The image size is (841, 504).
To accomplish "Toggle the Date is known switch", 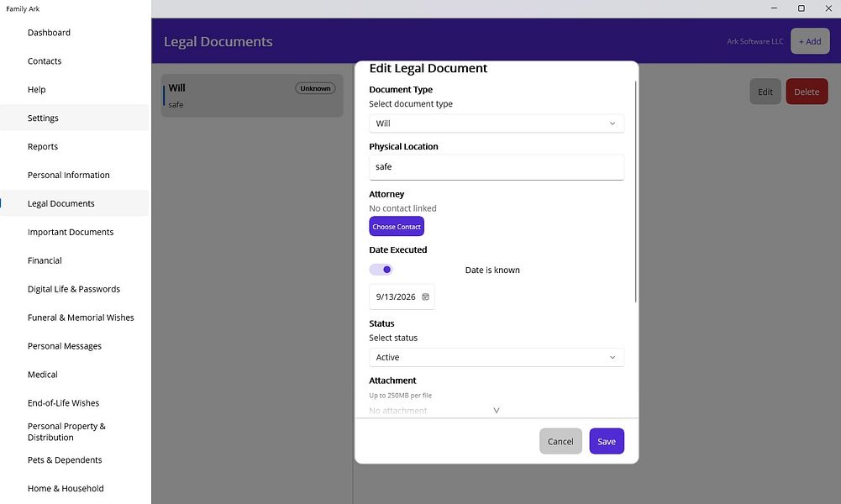I will pyautogui.click(x=381, y=270).
